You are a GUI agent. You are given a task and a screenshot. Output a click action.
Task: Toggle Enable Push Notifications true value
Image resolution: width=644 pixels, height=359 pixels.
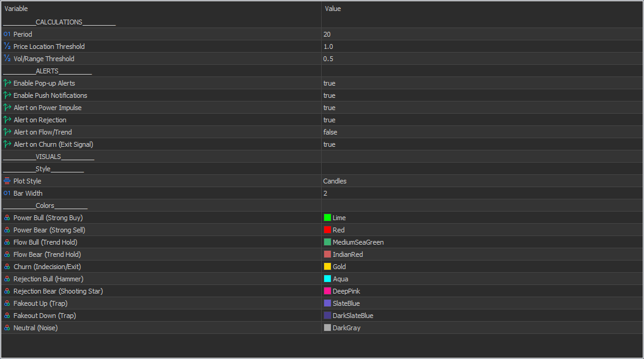[329, 95]
